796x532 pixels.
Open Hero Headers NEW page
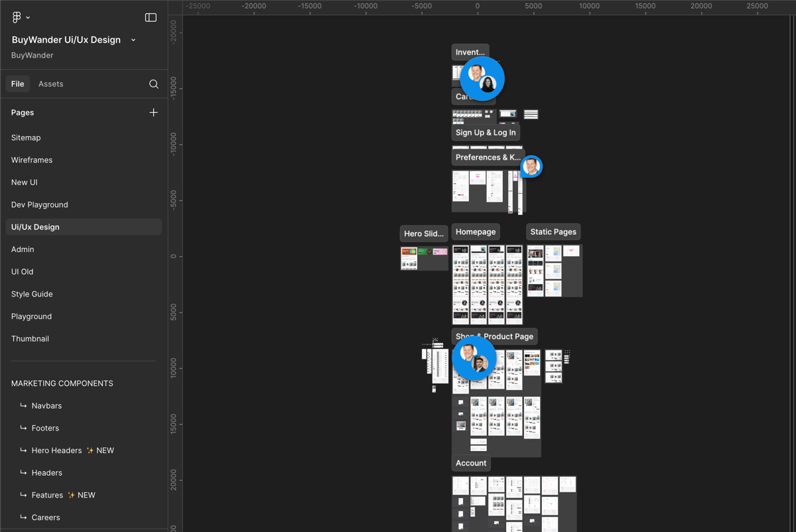57,450
